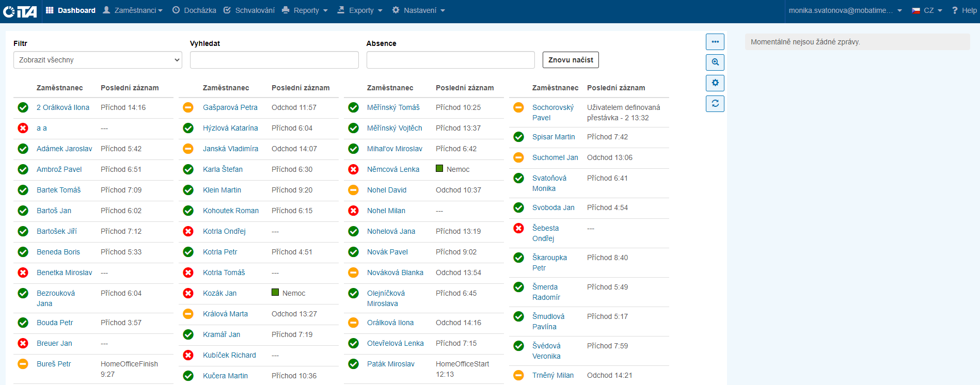980x385 pixels.
Task: Open the Docházka menu item
Action: (194, 10)
